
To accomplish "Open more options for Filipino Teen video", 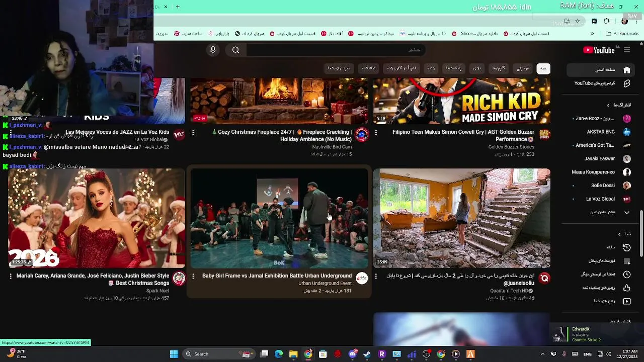I will (376, 132).
